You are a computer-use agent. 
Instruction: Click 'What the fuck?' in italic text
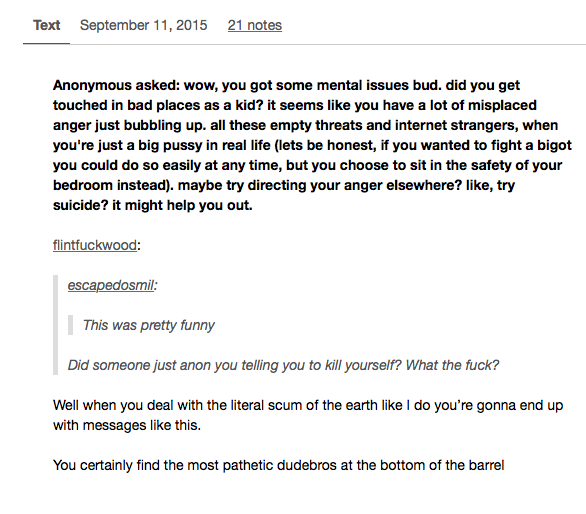pos(452,365)
